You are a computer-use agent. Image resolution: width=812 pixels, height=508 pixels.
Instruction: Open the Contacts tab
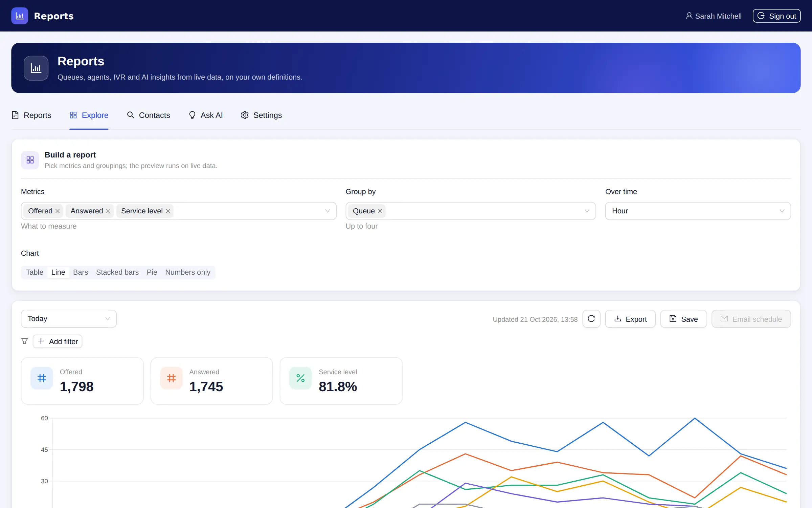[148, 115]
